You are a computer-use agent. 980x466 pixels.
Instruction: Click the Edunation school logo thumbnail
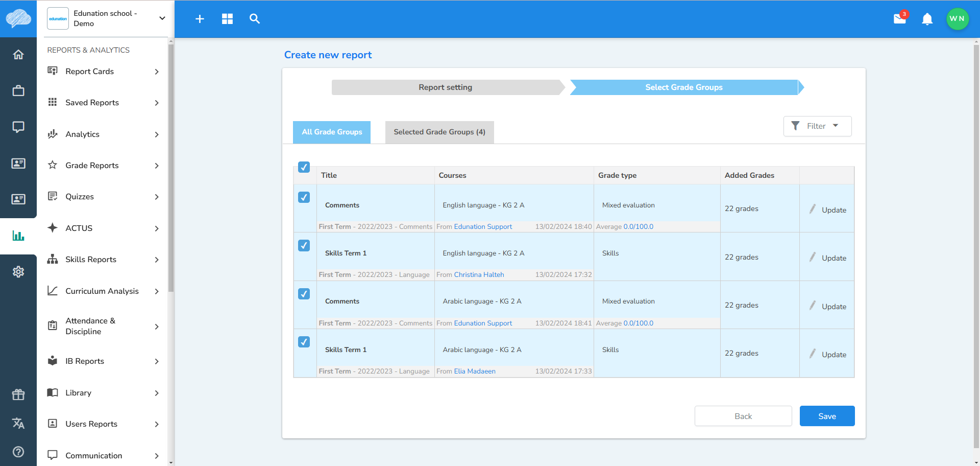[x=58, y=18]
